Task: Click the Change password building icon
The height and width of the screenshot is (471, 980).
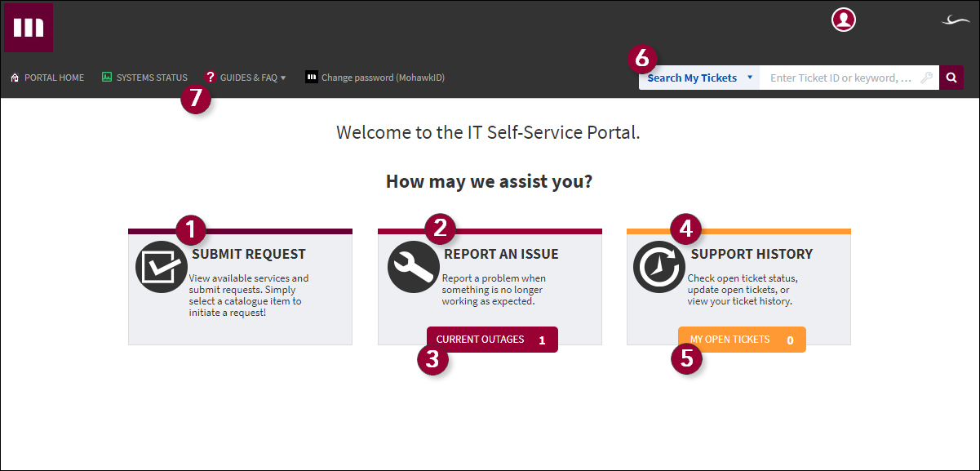Action: click(311, 76)
